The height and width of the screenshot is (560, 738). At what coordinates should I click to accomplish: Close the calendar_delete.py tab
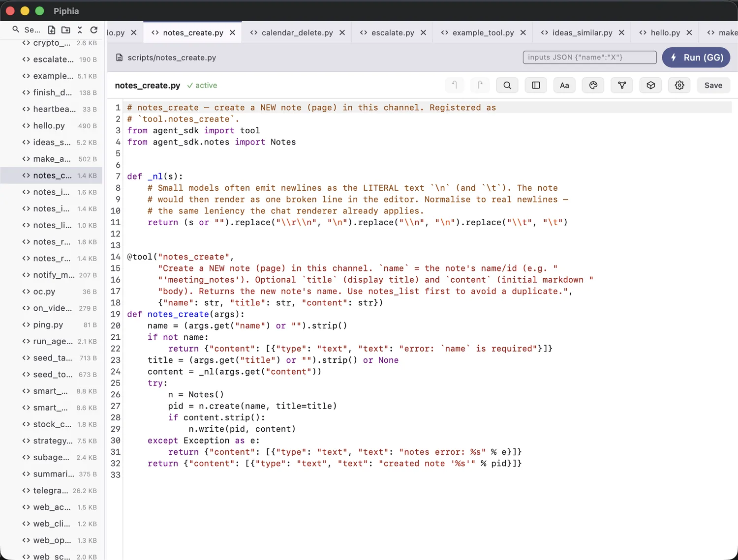[342, 32]
